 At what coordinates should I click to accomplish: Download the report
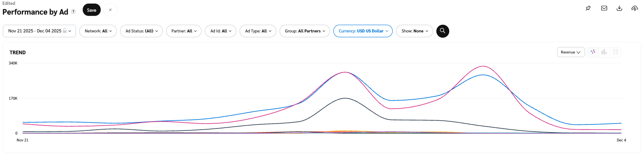click(x=619, y=8)
